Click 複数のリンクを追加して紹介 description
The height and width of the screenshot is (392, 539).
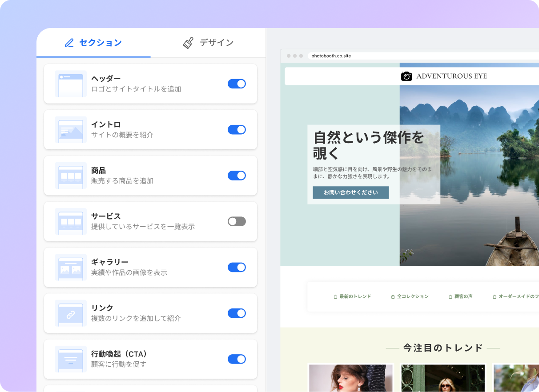(136, 319)
